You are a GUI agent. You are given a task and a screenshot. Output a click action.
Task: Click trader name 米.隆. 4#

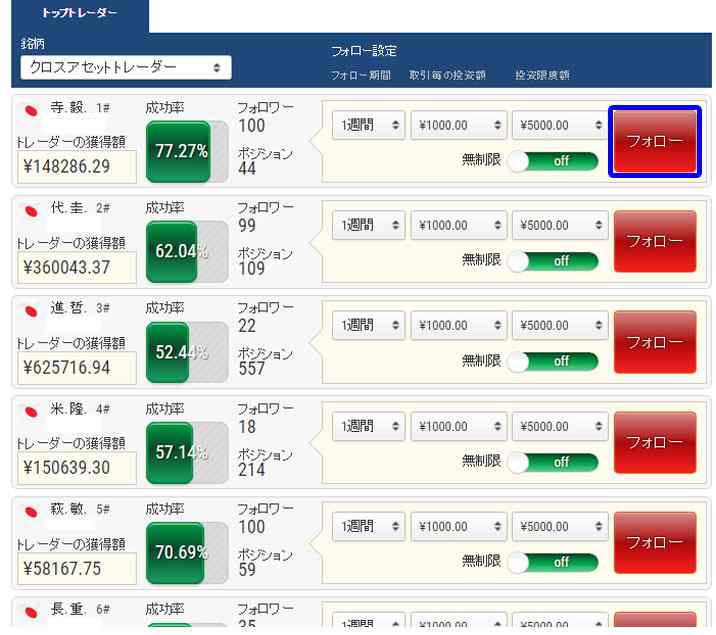point(80,409)
